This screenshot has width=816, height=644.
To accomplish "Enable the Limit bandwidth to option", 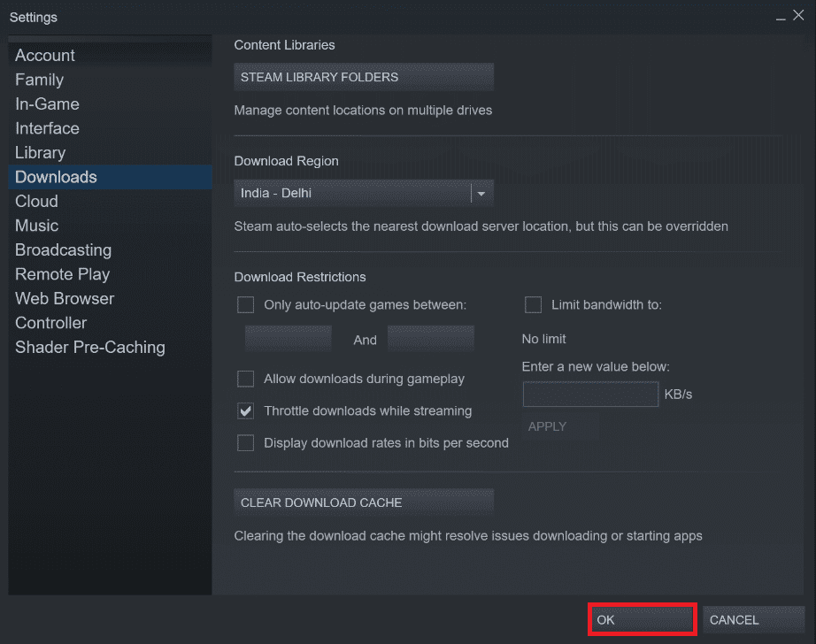I will [533, 304].
